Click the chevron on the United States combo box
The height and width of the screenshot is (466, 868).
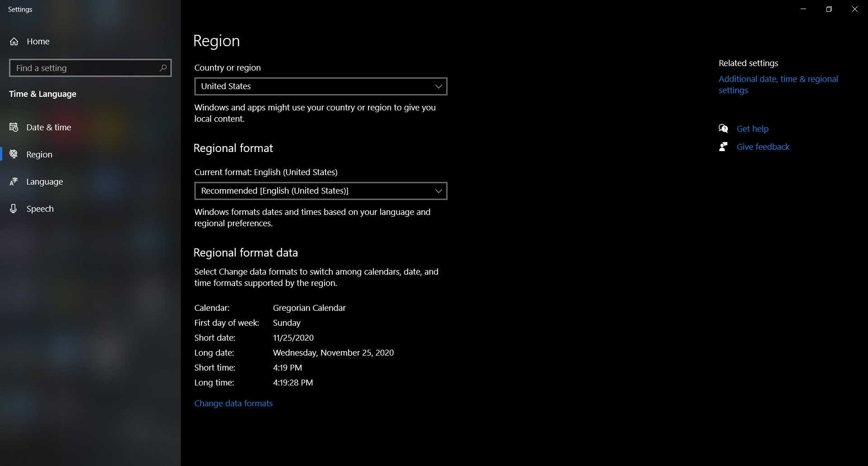(x=438, y=86)
